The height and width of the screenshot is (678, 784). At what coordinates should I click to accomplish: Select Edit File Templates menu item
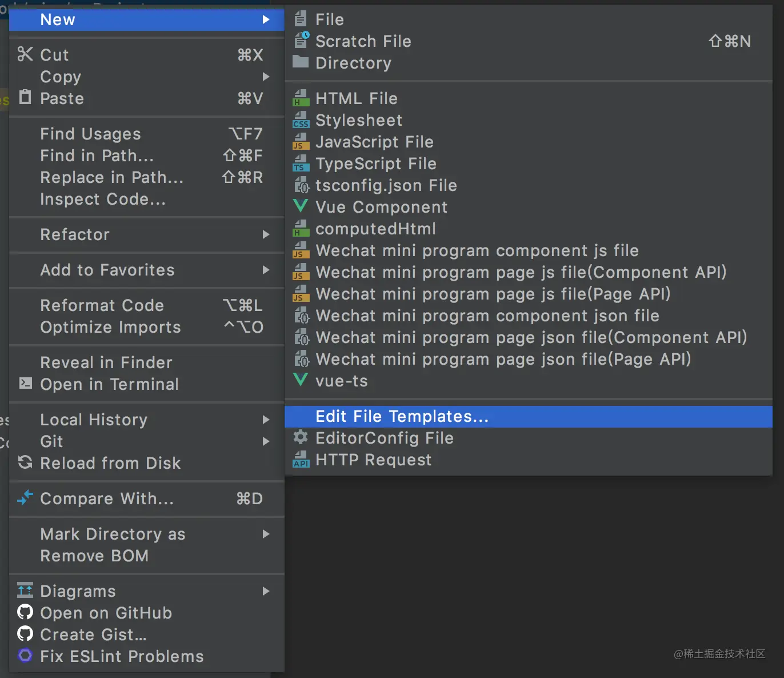pyautogui.click(x=402, y=416)
